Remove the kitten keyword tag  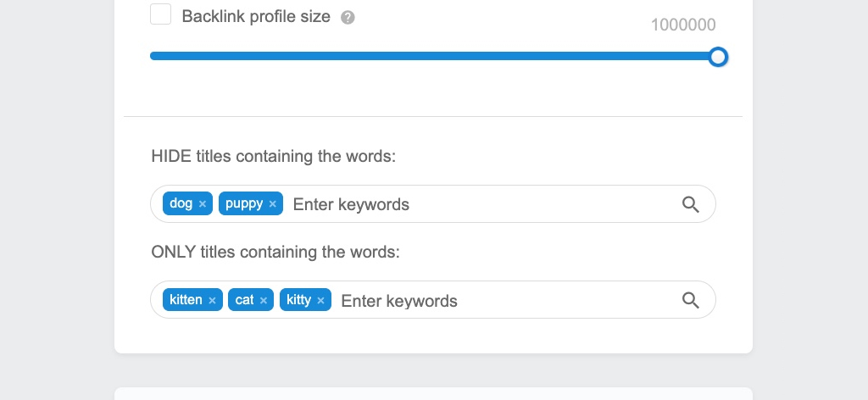point(213,300)
